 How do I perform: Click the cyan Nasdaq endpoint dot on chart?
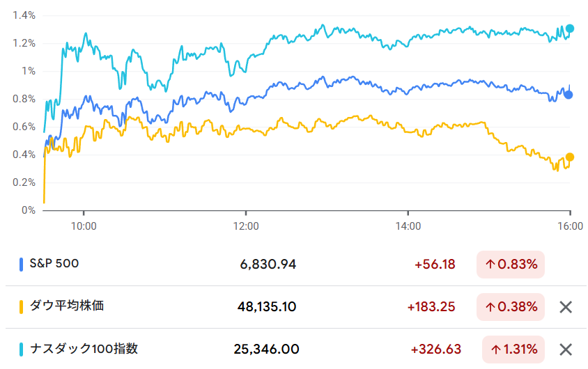click(570, 29)
